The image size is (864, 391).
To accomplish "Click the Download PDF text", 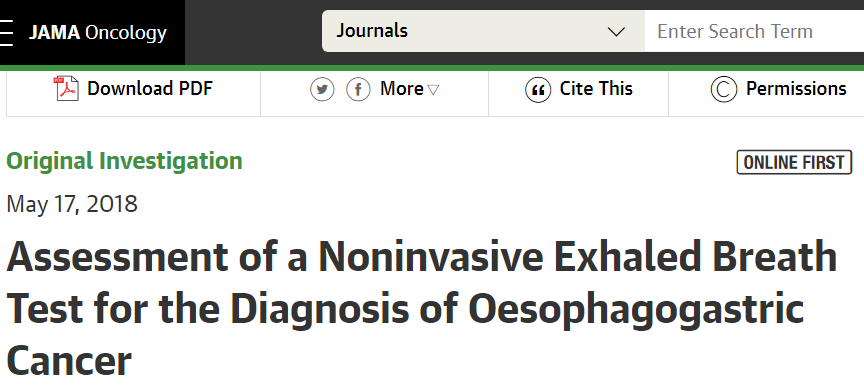I will pyautogui.click(x=150, y=89).
